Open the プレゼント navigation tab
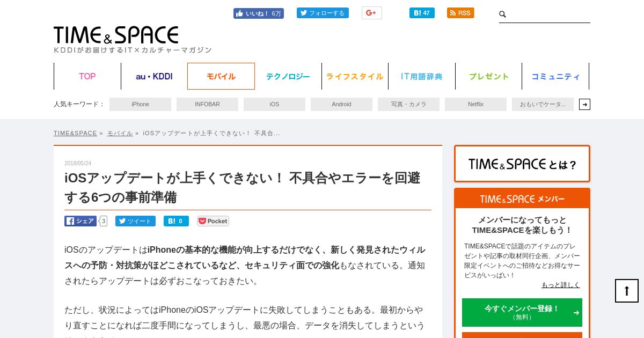Image resolution: width=644 pixels, height=338 pixels. tap(489, 76)
